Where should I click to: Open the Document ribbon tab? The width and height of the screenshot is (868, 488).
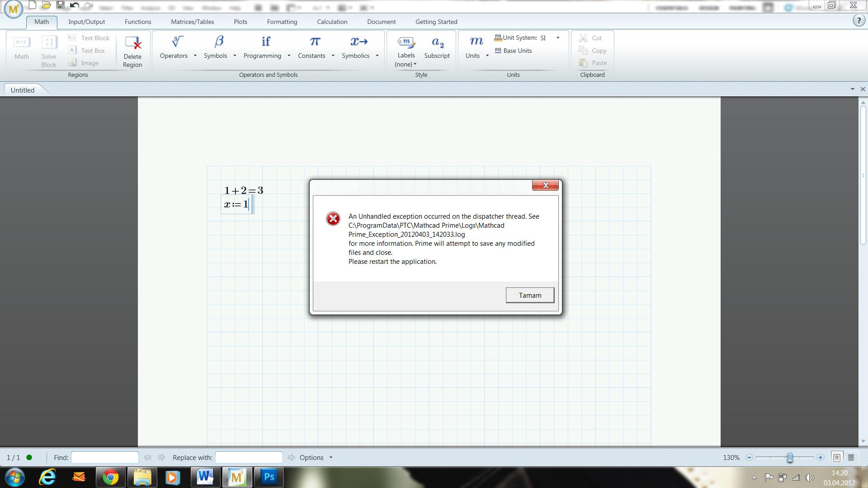pyautogui.click(x=381, y=22)
